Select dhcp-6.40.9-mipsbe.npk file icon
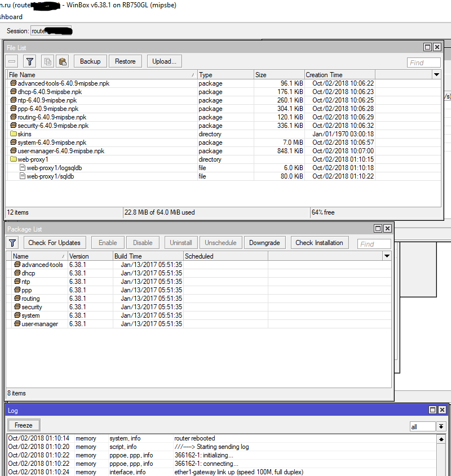 14,91
